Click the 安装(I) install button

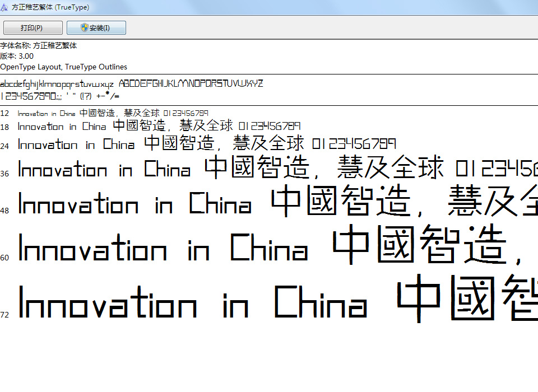[x=96, y=28]
